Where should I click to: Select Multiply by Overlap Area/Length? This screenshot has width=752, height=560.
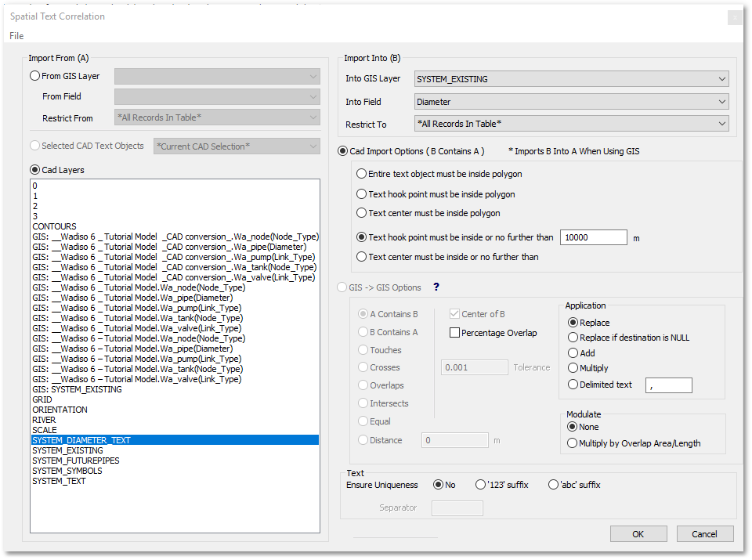[572, 443]
